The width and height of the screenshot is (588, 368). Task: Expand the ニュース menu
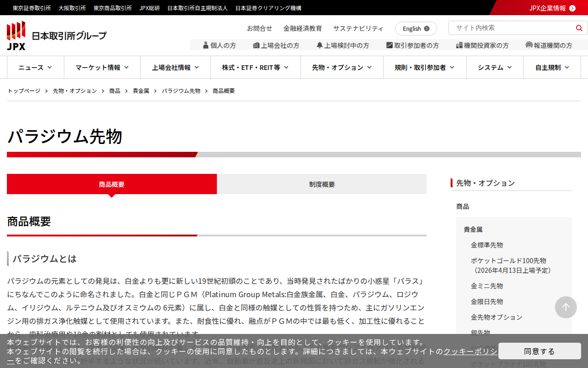coord(35,67)
